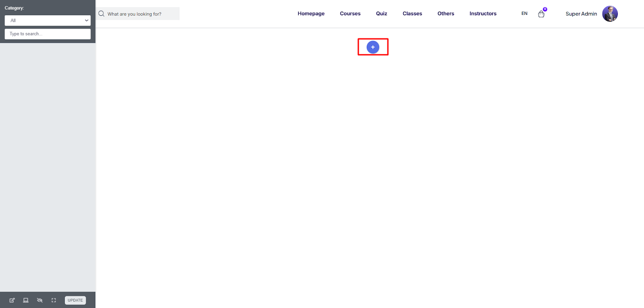This screenshot has width=644, height=308.
Task: Open the Instructors page link
Action: point(483,14)
